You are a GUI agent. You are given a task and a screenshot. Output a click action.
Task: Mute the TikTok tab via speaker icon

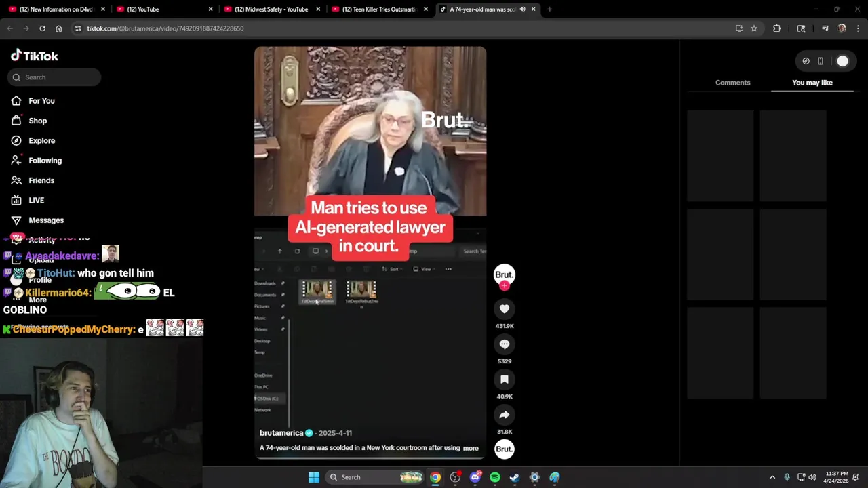tap(522, 9)
